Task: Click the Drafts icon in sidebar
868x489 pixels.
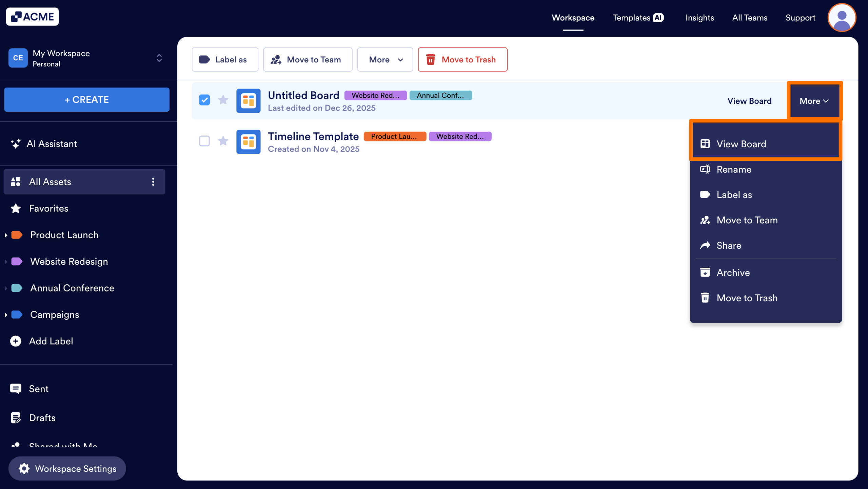Action: (16, 418)
